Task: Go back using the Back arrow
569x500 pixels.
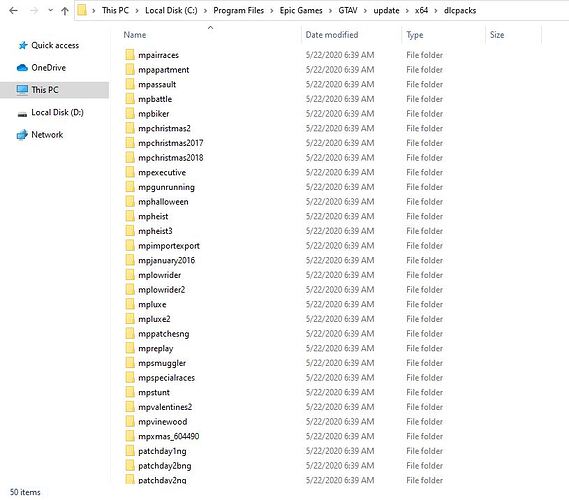Action: [13, 11]
